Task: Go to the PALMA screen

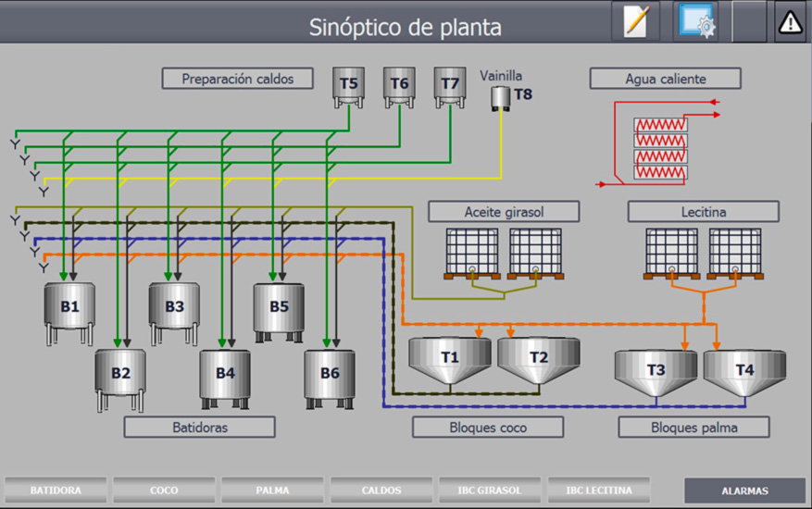Action: [272, 490]
